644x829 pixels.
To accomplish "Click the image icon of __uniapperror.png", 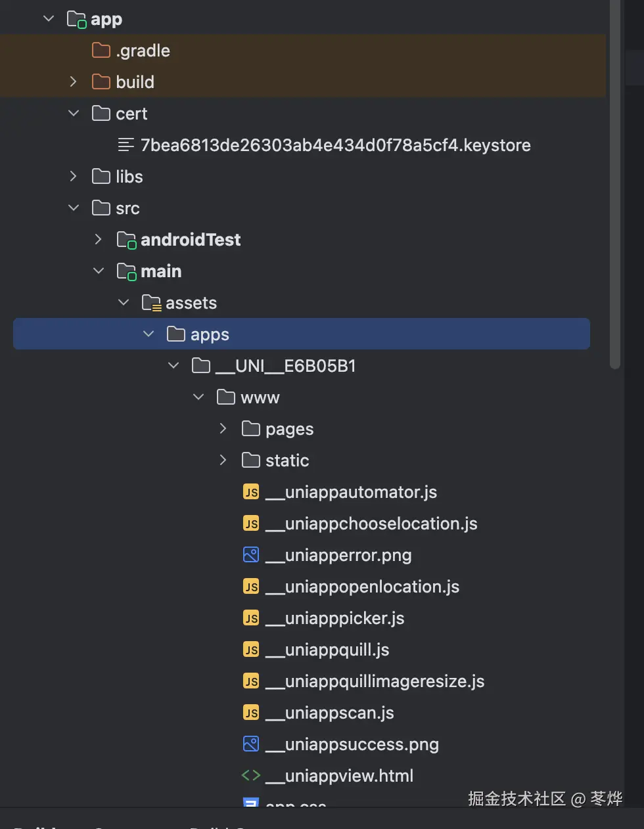I will 251,555.
